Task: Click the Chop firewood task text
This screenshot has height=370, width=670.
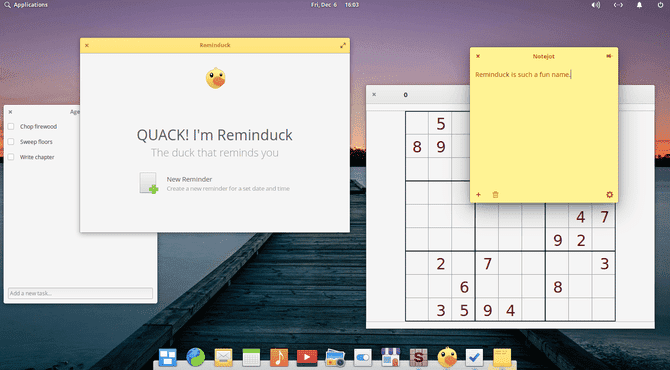Action: click(38, 126)
